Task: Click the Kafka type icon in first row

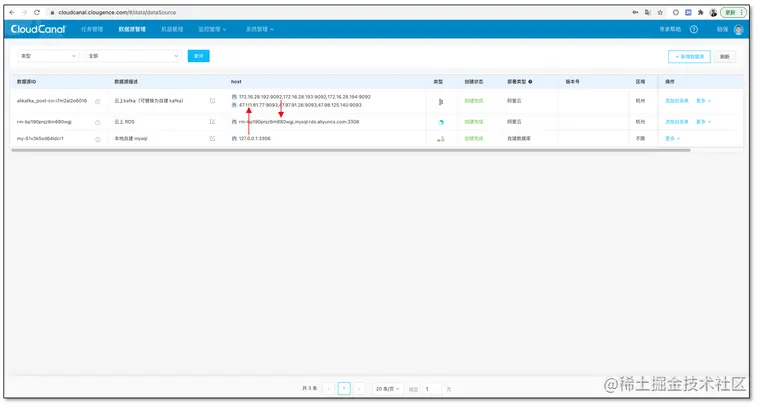Action: point(441,102)
